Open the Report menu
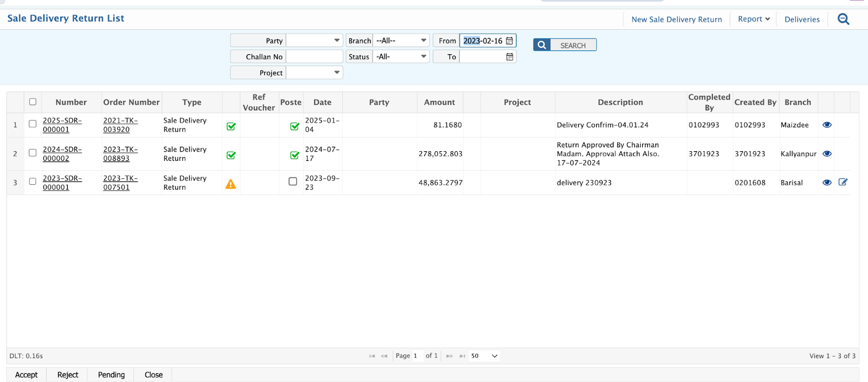This screenshot has width=868, height=382. [x=754, y=19]
